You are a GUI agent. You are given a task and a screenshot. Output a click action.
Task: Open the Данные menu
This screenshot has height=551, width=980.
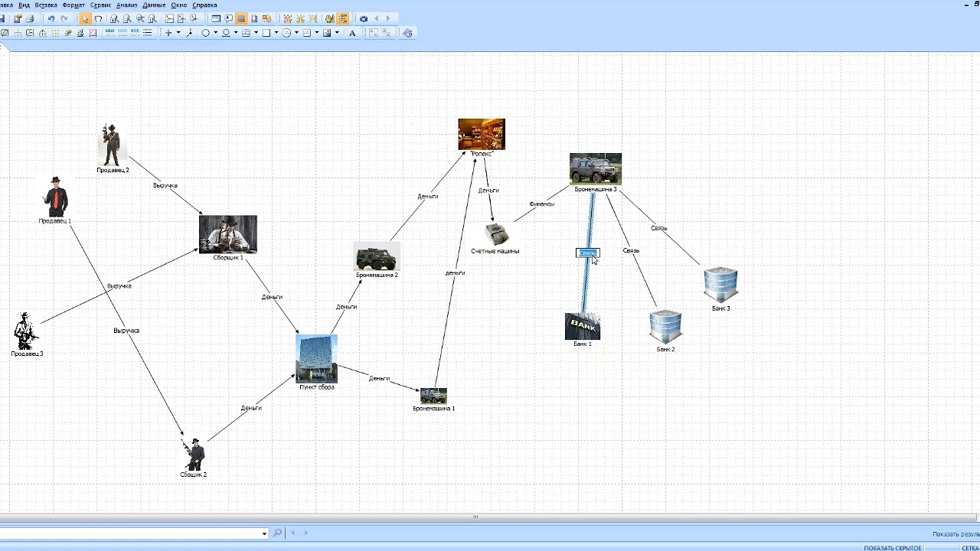(x=154, y=5)
